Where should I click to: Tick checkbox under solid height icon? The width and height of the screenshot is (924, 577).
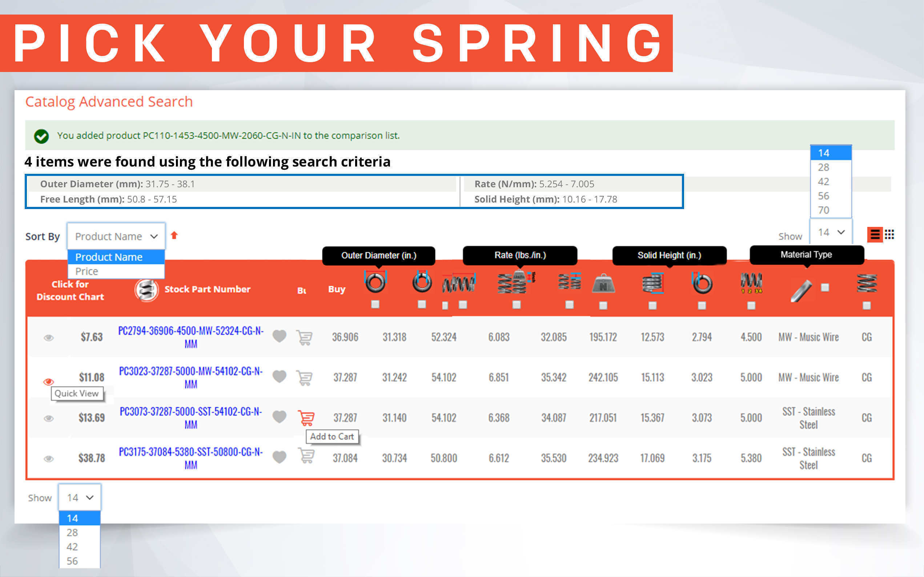(x=652, y=305)
